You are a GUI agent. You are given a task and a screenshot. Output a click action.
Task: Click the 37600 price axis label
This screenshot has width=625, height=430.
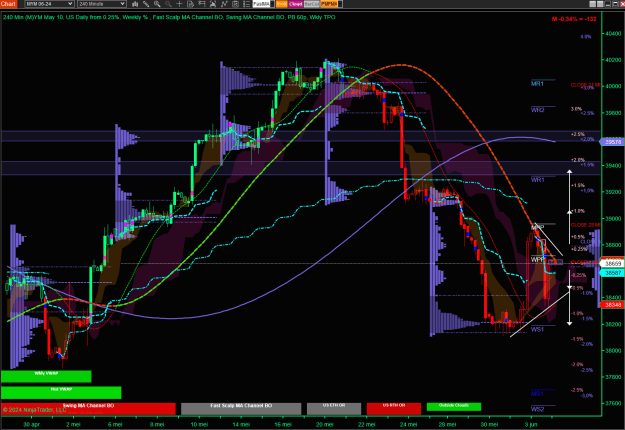click(x=613, y=403)
